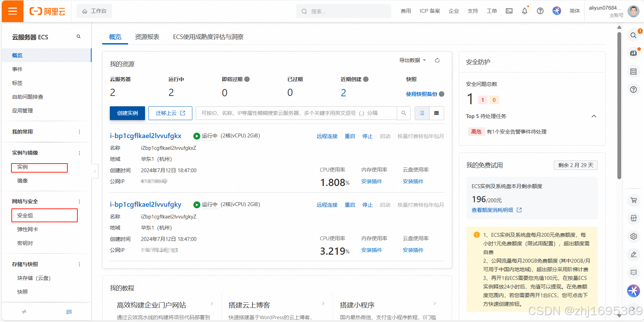
Task: Open the user avatar menu
Action: 633,11
